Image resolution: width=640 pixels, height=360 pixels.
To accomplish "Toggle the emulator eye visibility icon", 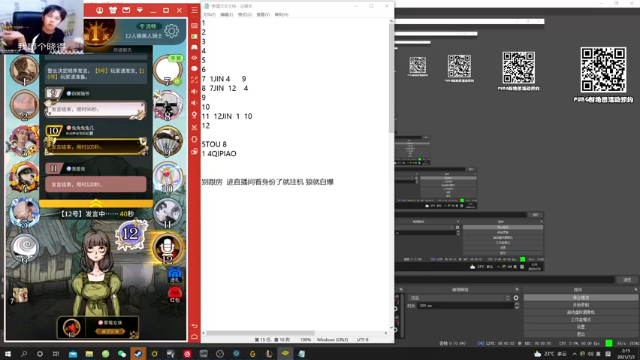I will (x=194, y=58).
